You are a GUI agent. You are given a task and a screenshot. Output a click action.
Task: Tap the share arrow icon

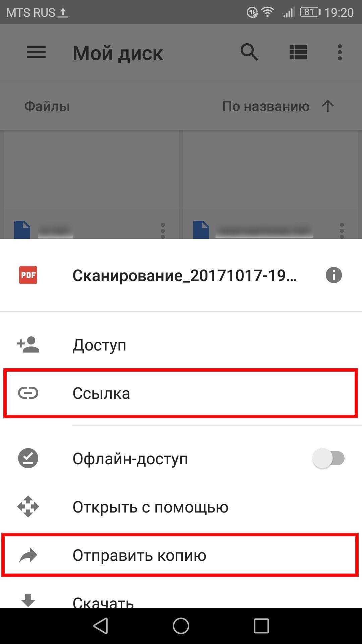pyautogui.click(x=28, y=555)
